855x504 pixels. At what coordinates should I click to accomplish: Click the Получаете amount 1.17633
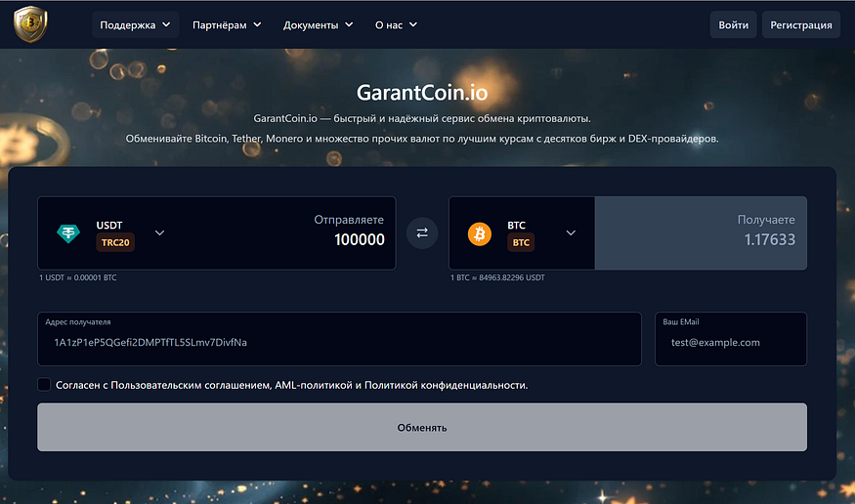point(769,239)
